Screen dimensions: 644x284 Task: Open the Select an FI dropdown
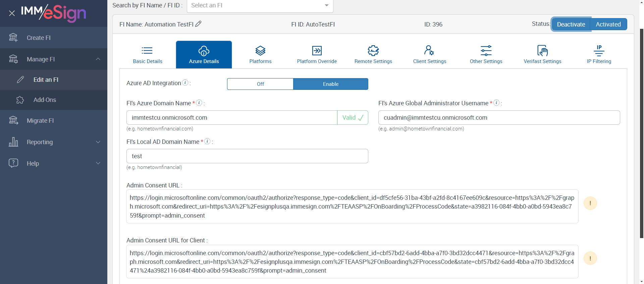(x=260, y=6)
